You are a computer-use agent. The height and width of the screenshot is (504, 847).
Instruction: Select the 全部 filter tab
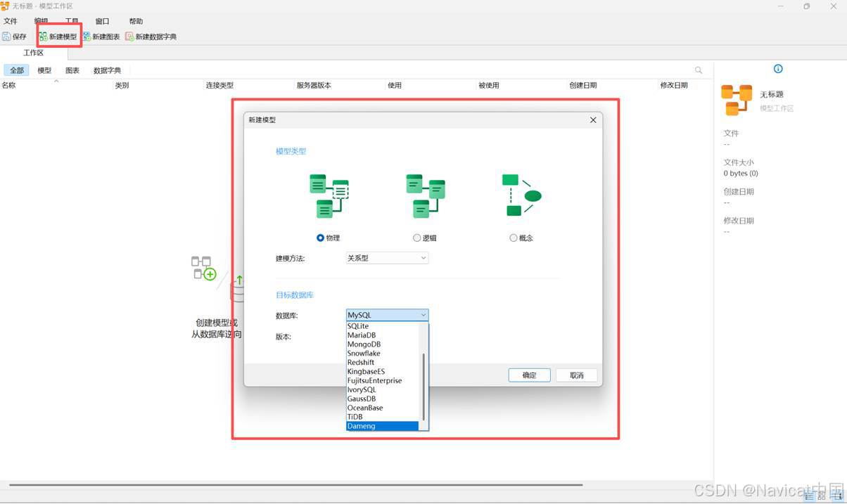[x=17, y=70]
